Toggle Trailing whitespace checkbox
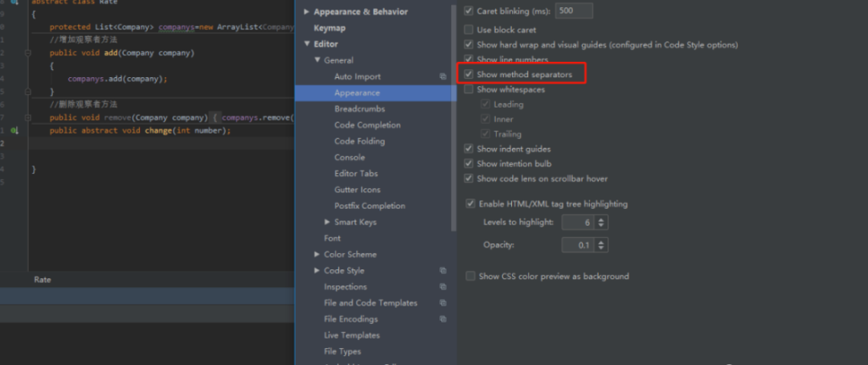The width and height of the screenshot is (868, 365). [x=486, y=134]
